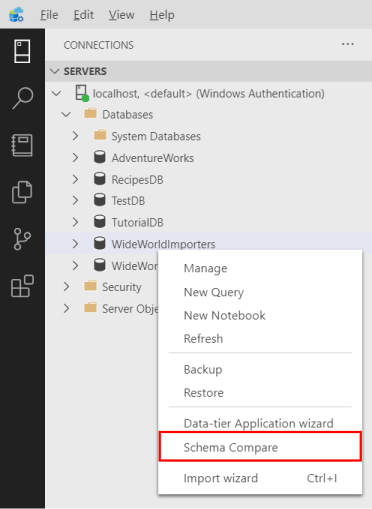Open the Connections view in activity bar

pyautogui.click(x=22, y=51)
